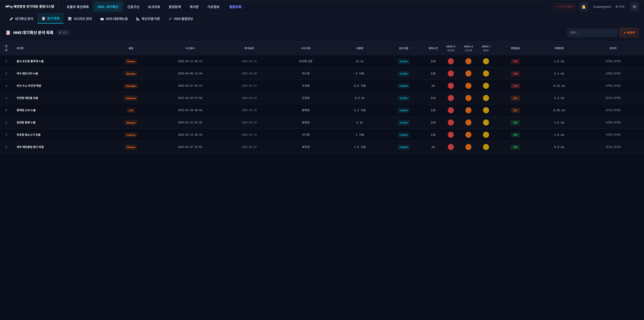Click red AEGL-3 circle for Toluene row
This screenshot has height=320, width=644.
[x=450, y=61]
